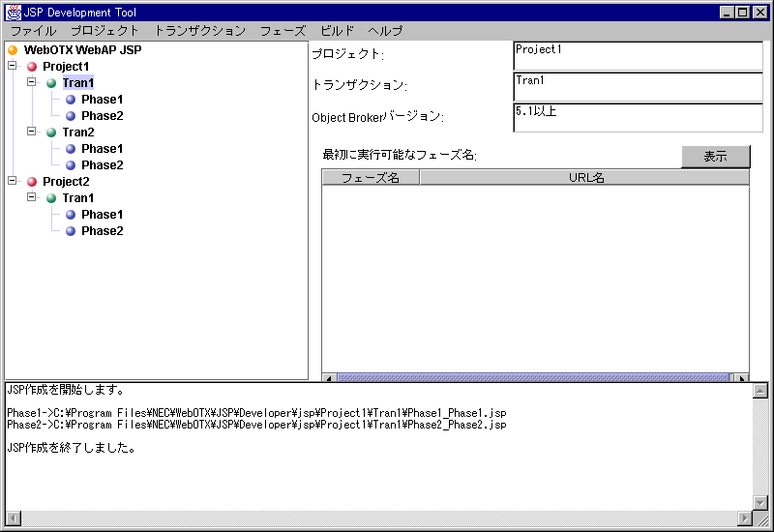
Task: Collapse the Project1 tree node
Action: click(x=13, y=65)
